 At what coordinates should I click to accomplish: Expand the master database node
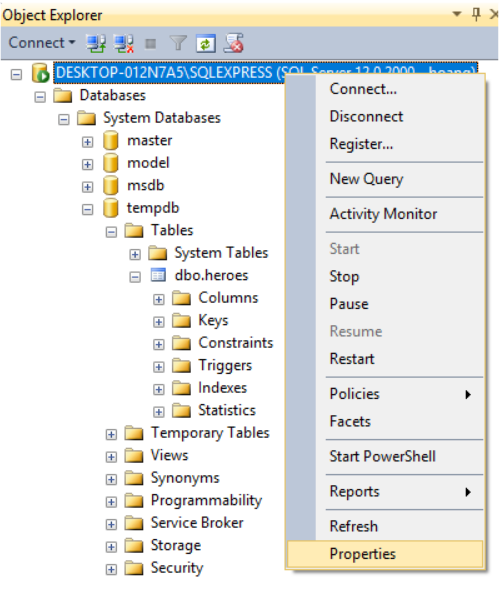(x=88, y=142)
